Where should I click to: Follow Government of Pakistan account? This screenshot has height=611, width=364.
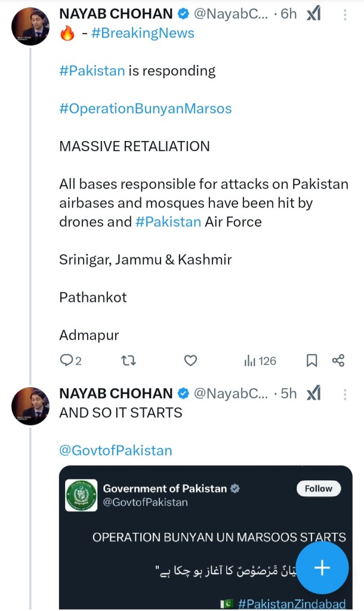click(319, 489)
